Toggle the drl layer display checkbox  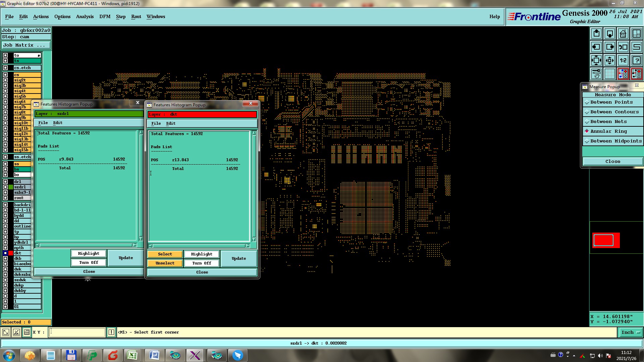point(5,182)
